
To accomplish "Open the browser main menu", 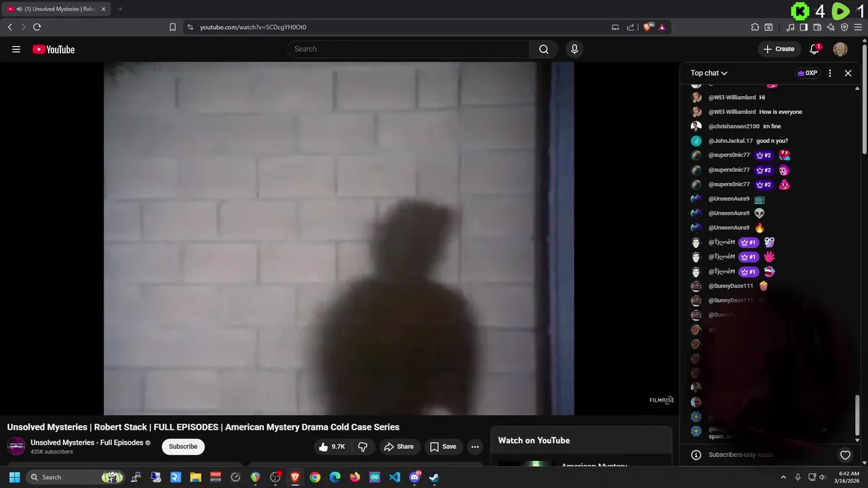I will 859,27.
